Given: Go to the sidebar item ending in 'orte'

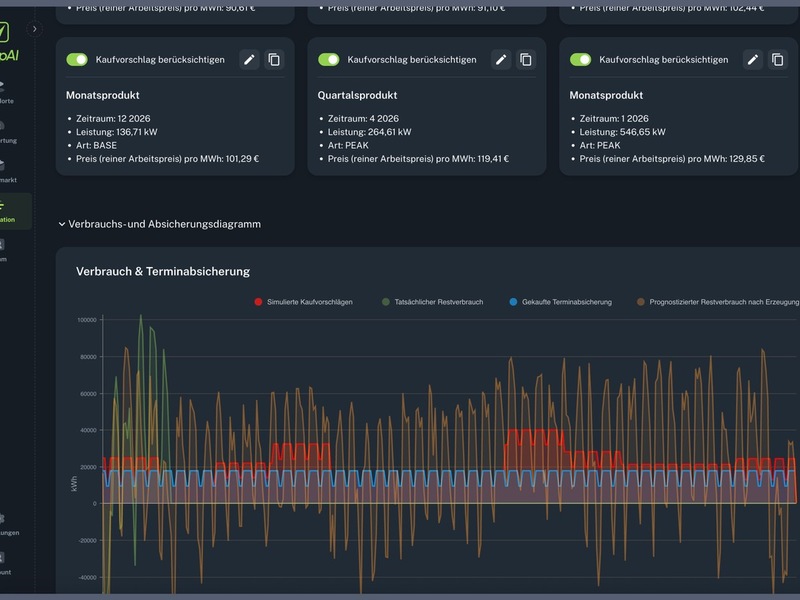Looking at the screenshot, I should pyautogui.click(x=4, y=91).
